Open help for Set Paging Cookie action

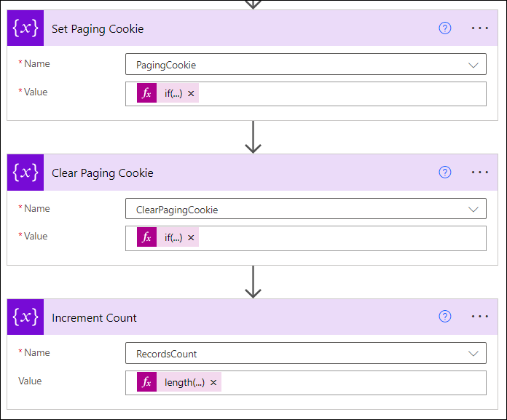445,28
